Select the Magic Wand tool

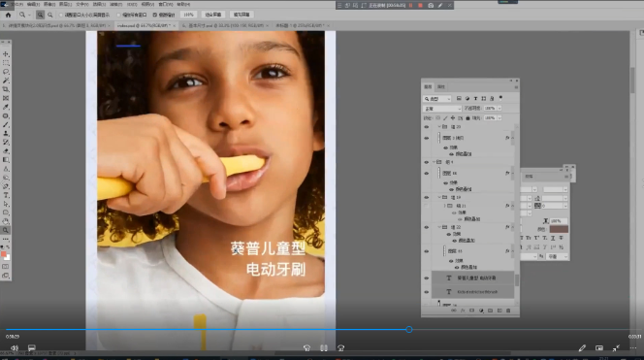pos(6,81)
